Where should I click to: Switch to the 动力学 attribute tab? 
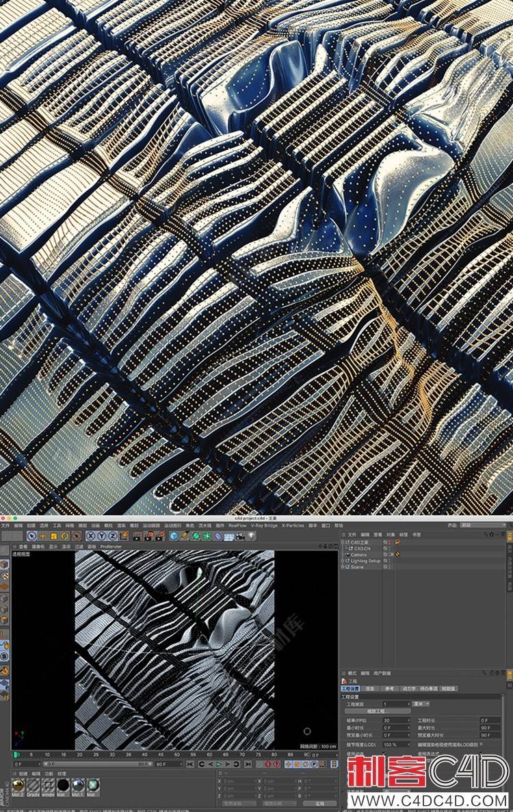coord(409,689)
